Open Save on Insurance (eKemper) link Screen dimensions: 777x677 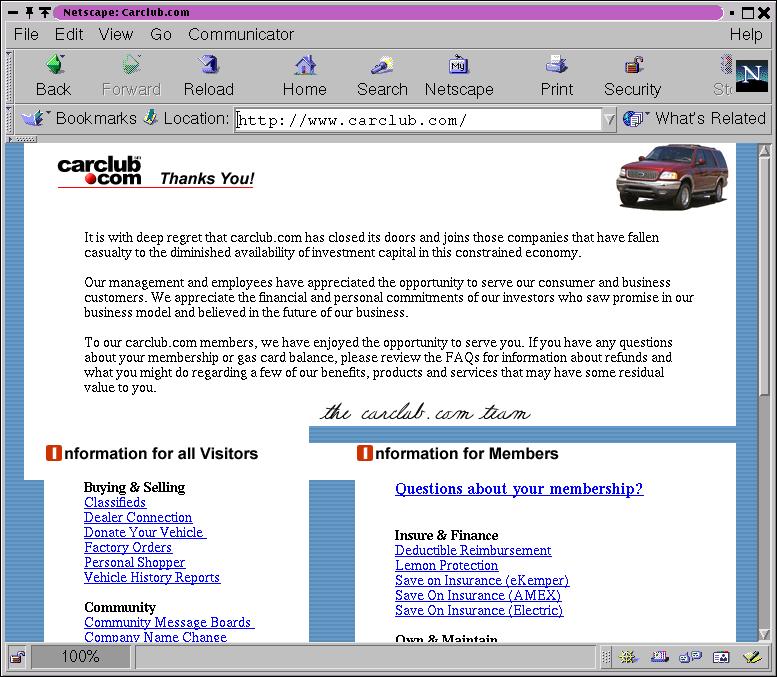(482, 580)
